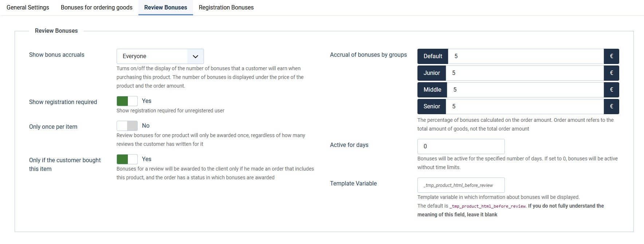Click the Template Variable text field
This screenshot has width=644, height=244.
coord(461,185)
